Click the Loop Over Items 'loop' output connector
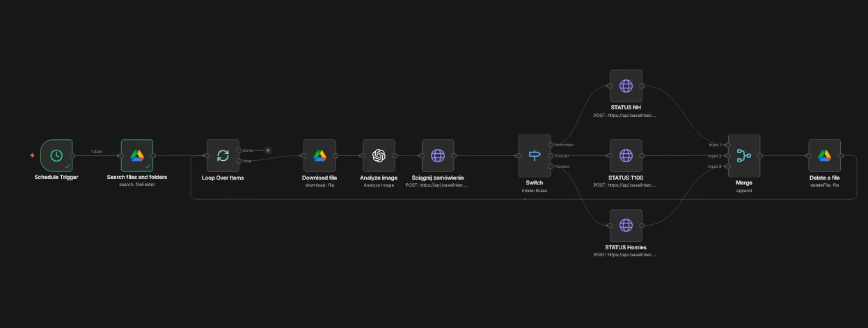Image resolution: width=868 pixels, height=328 pixels. pos(239,161)
